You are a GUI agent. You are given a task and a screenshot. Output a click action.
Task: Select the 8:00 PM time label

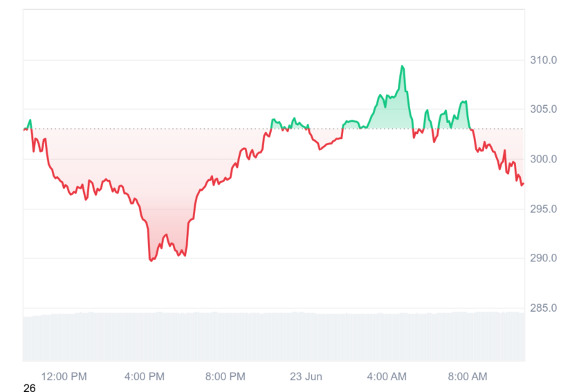pyautogui.click(x=225, y=376)
